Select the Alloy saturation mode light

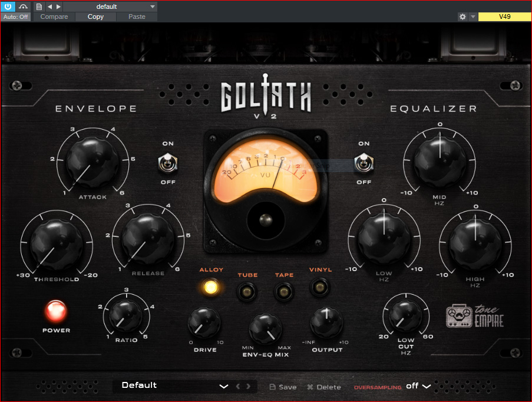click(211, 288)
